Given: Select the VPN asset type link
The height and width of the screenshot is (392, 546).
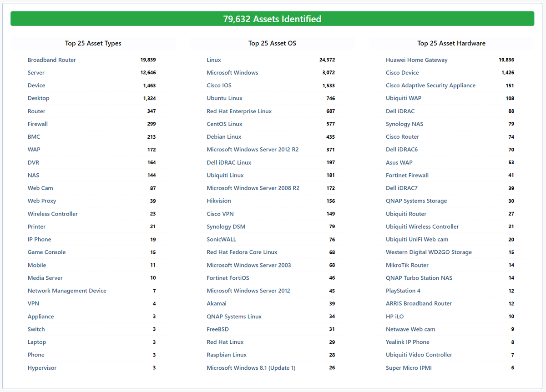Looking at the screenshot, I should [x=33, y=304].
